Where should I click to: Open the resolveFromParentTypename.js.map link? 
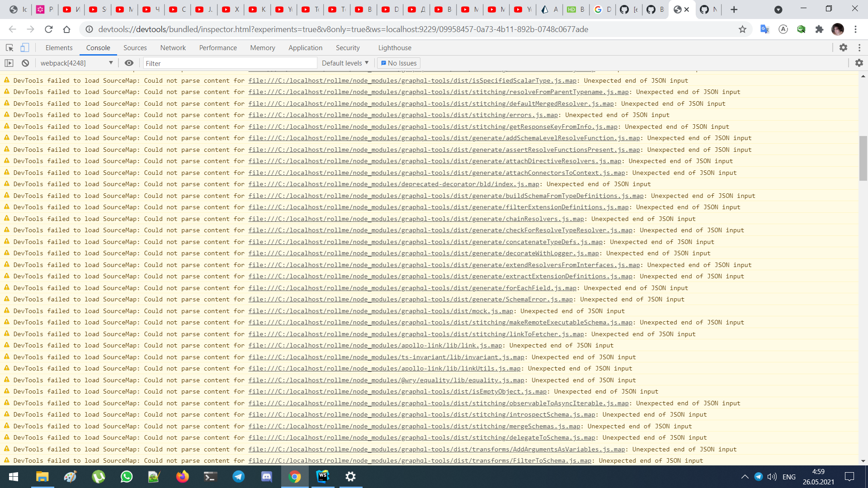(439, 92)
